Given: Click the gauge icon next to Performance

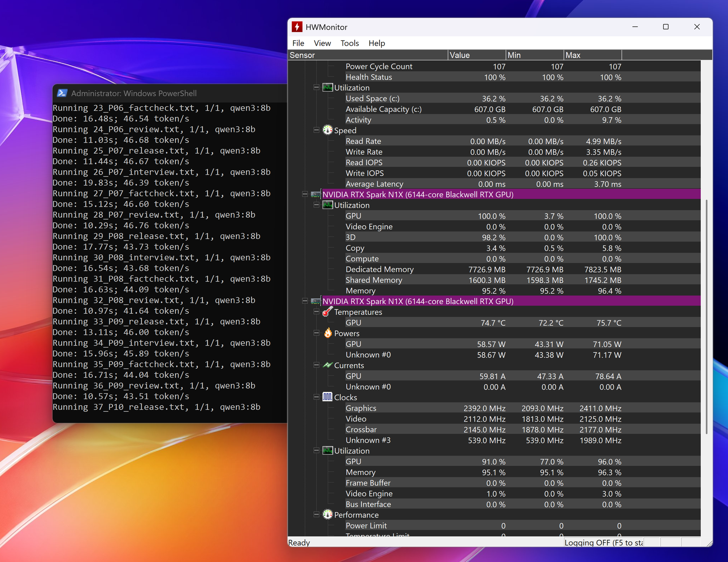Looking at the screenshot, I should [x=328, y=515].
